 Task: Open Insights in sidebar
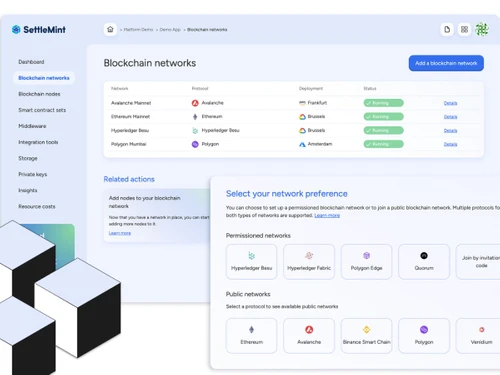[x=28, y=190]
